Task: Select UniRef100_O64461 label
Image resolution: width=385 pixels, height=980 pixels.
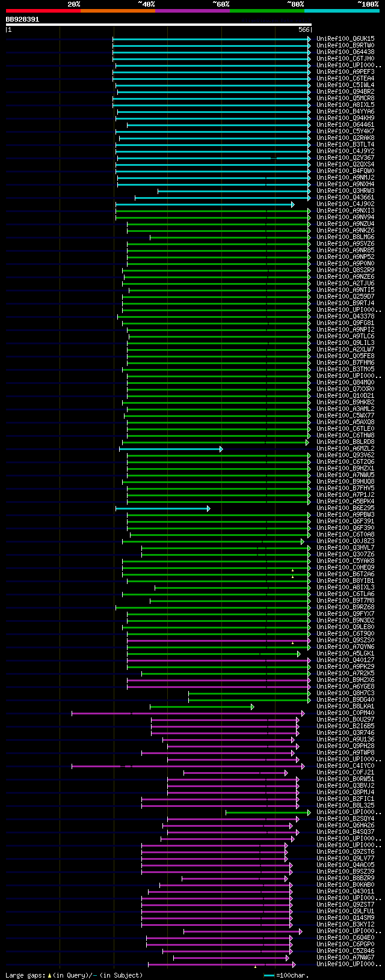Action: coord(345,125)
